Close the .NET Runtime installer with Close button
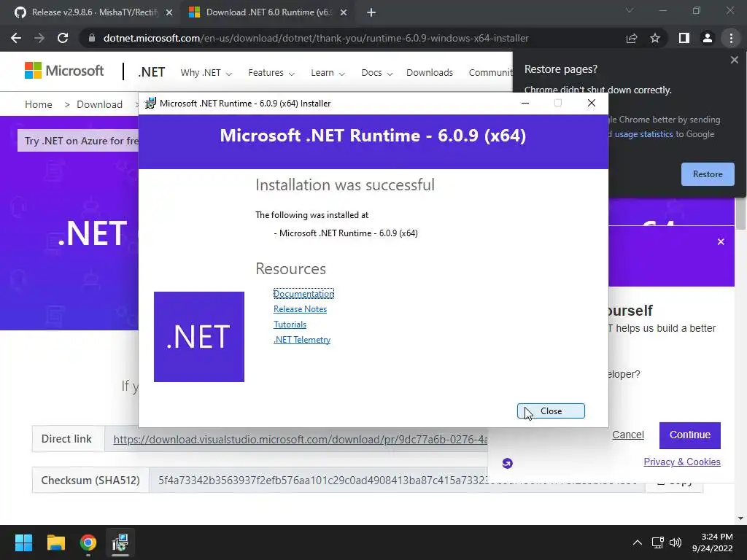This screenshot has height=560, width=747. coord(551,411)
